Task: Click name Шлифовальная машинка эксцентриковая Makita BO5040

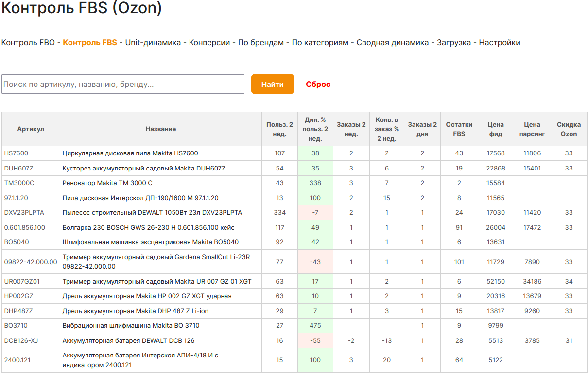Action: click(x=151, y=242)
